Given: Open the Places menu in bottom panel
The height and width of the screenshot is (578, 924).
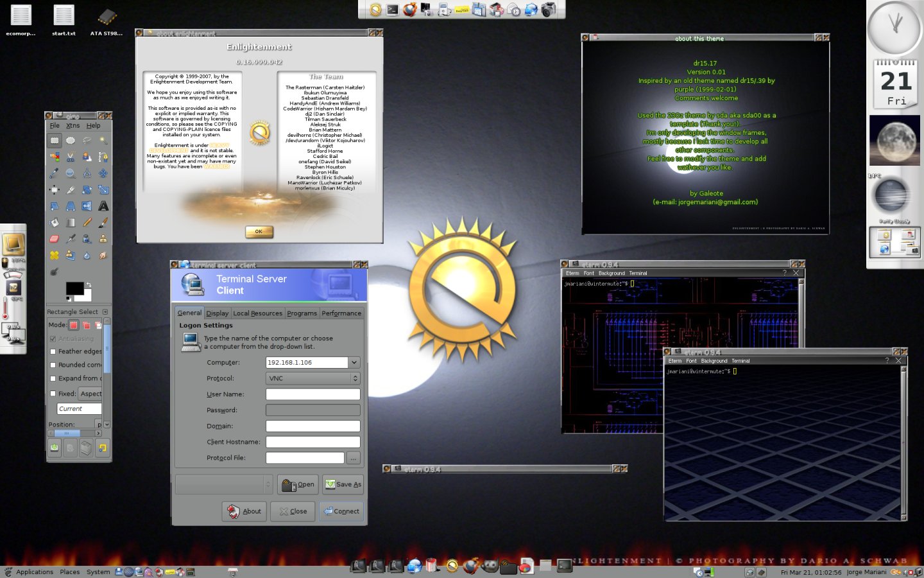Looking at the screenshot, I should (70, 572).
